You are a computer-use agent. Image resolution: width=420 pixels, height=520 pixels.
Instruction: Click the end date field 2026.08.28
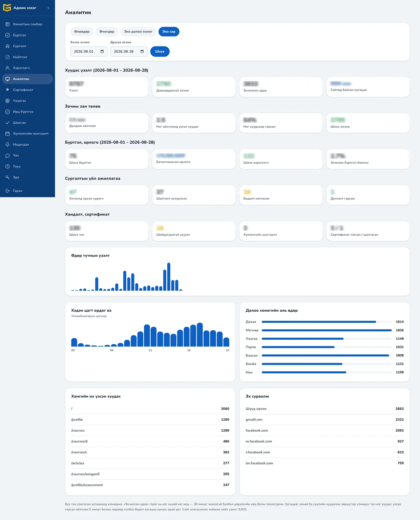tap(129, 51)
